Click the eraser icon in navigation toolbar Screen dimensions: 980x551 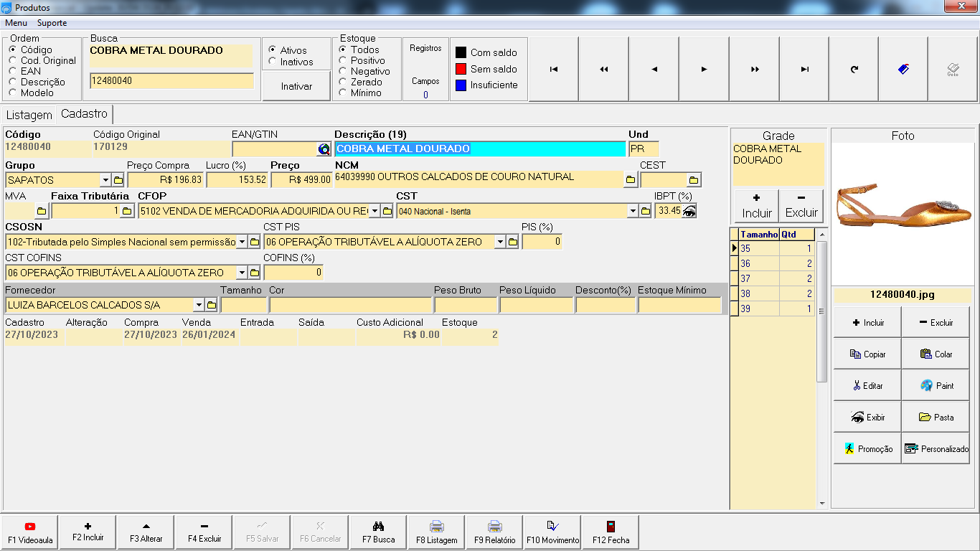click(904, 70)
